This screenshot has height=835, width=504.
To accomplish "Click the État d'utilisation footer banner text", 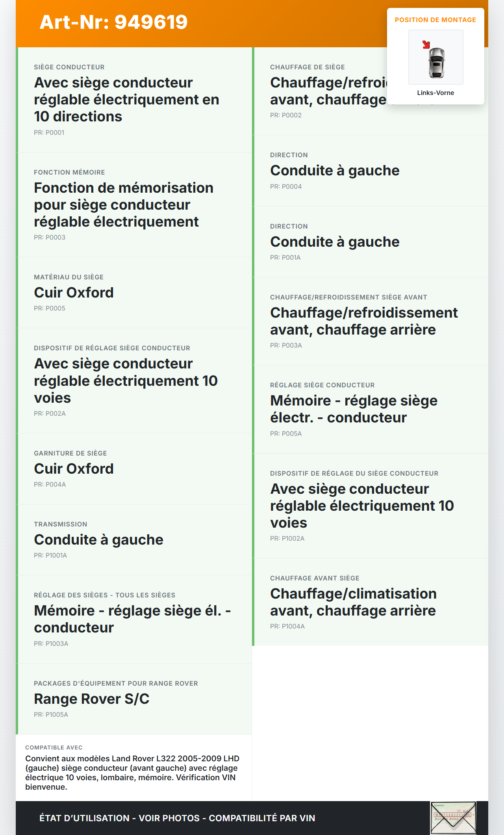I will 177,818.
